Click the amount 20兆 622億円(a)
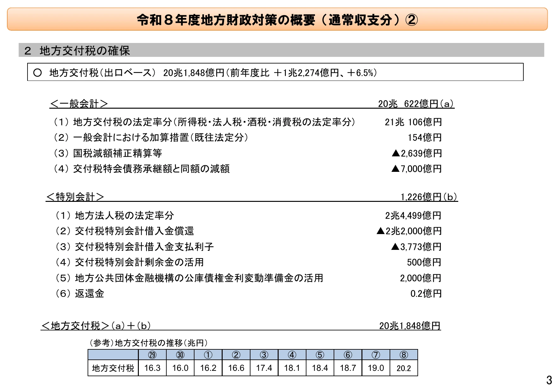555x392 pixels. click(416, 104)
